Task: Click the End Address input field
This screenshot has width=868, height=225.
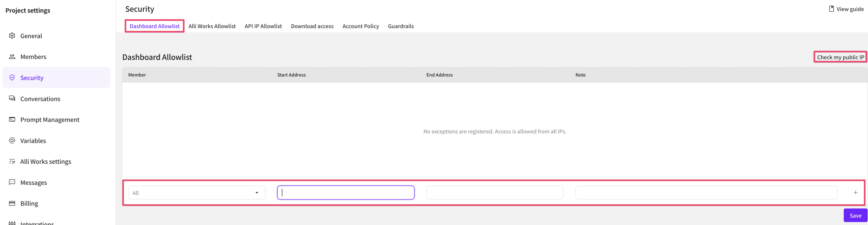Action: [x=494, y=193]
